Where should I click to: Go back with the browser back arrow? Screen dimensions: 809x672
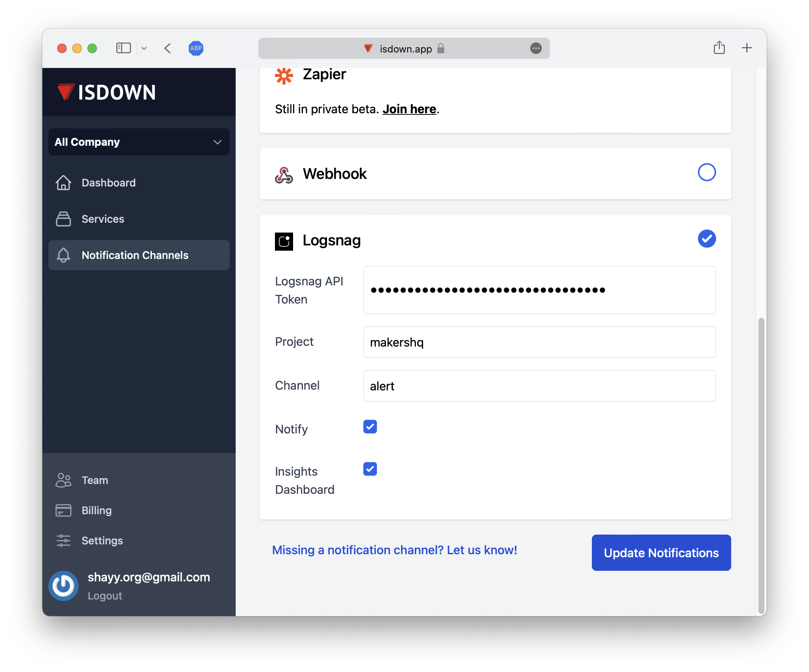[168, 48]
